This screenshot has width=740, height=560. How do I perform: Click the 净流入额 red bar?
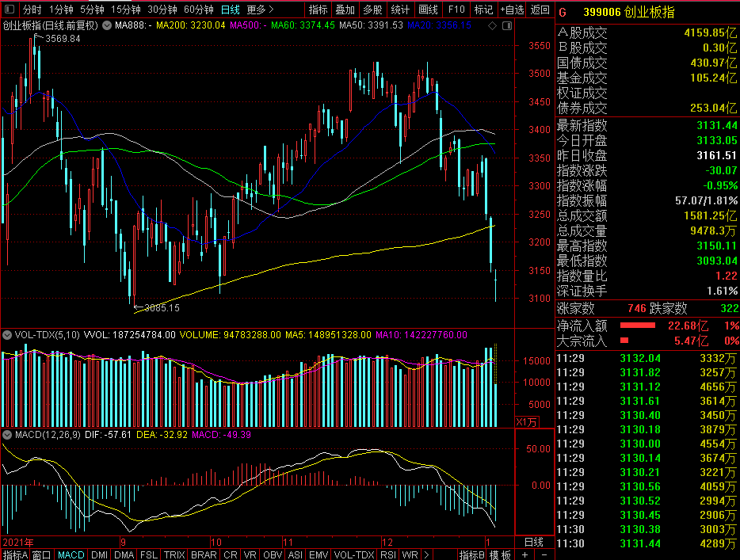pos(638,326)
